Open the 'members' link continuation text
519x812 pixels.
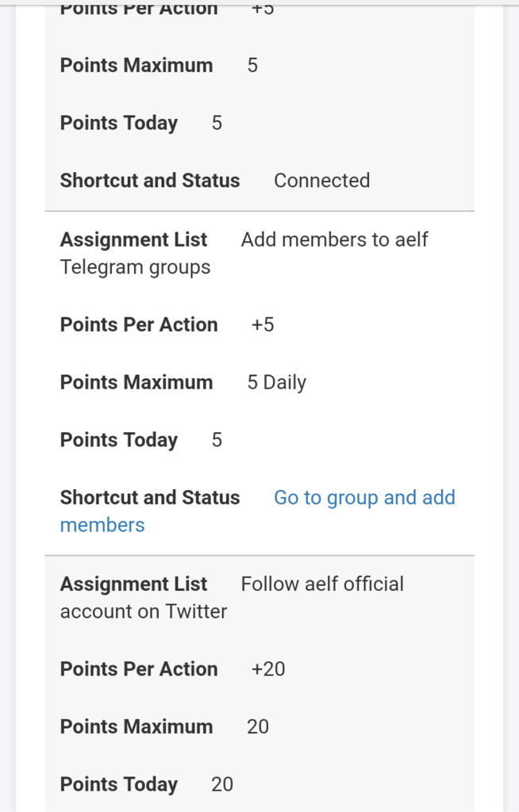[102, 524]
